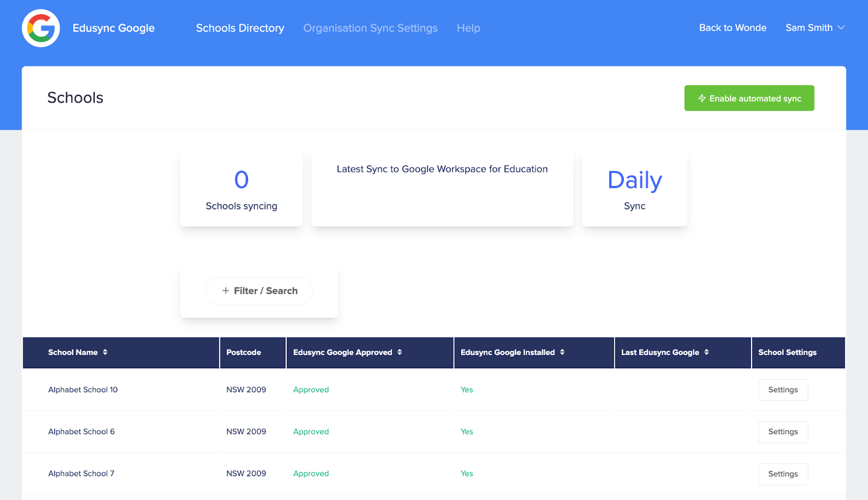Open Settings for Alphabet School 6
Screen dimensions: 868x500
pyautogui.click(x=783, y=432)
